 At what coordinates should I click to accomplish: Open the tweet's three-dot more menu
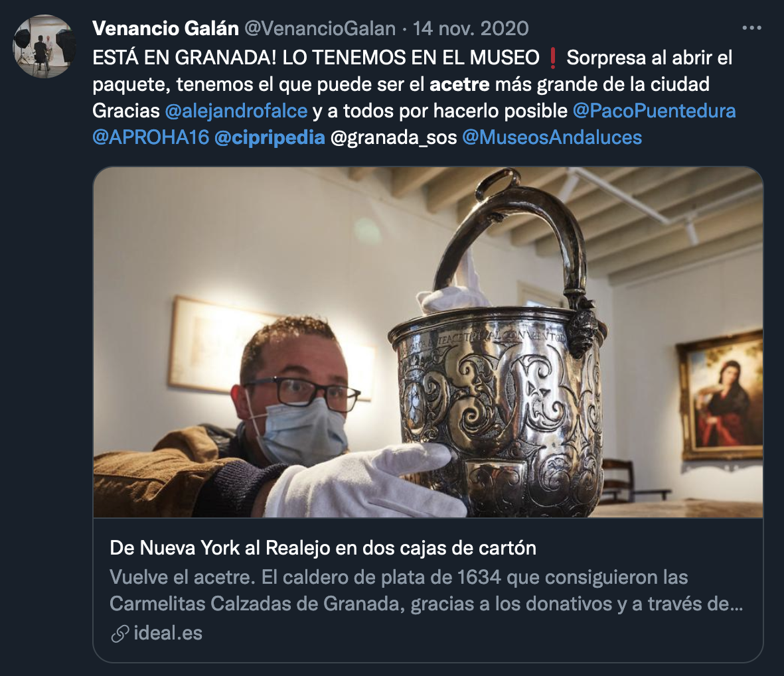pyautogui.click(x=751, y=29)
